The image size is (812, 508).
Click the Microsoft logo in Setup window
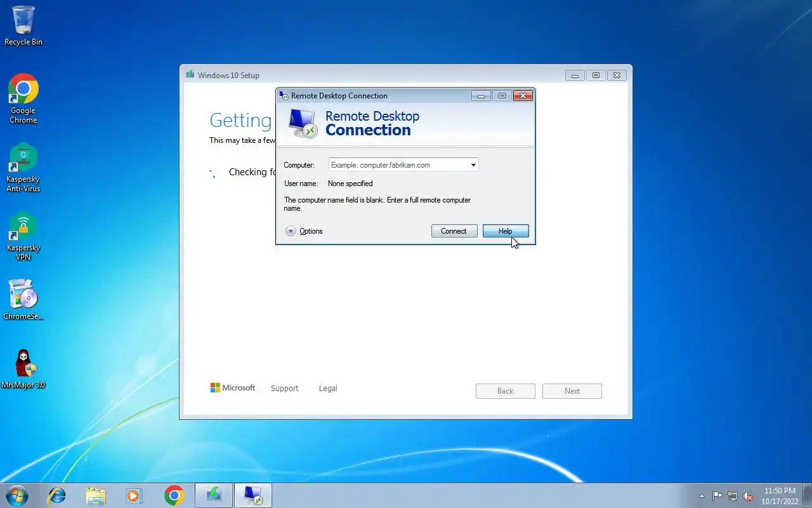click(x=233, y=388)
